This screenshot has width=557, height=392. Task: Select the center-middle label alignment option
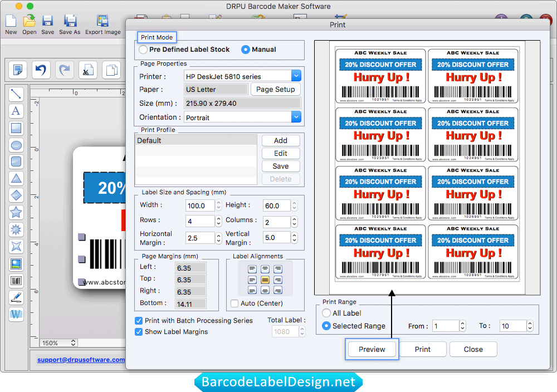point(265,280)
